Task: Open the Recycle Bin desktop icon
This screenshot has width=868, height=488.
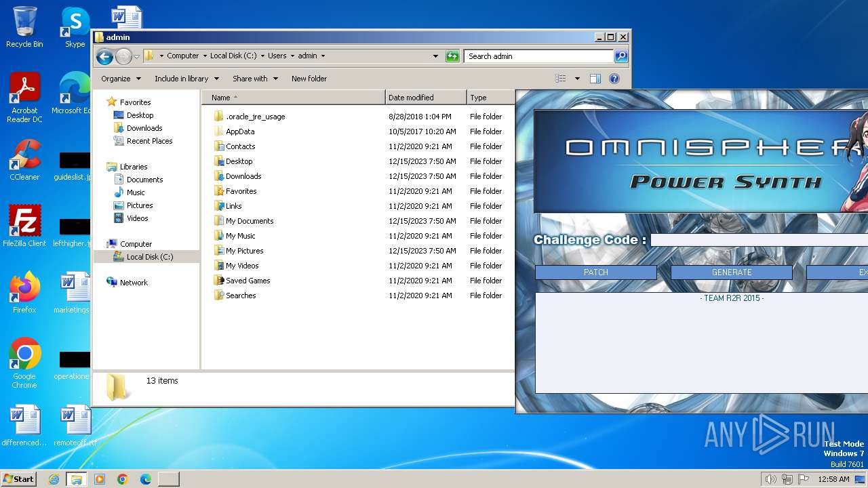Action: [x=24, y=27]
